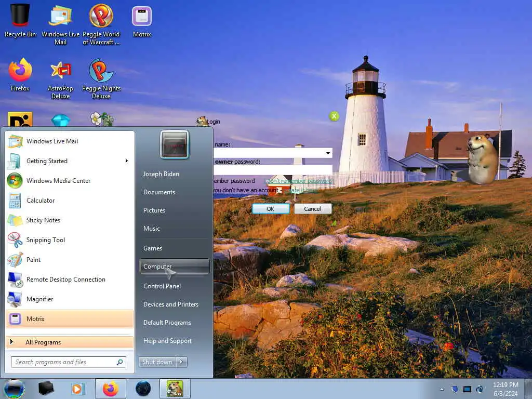Viewport: 532px width, 399px height.
Task: Launch highlighted Motrix entry in Start menu
Action: [70, 319]
